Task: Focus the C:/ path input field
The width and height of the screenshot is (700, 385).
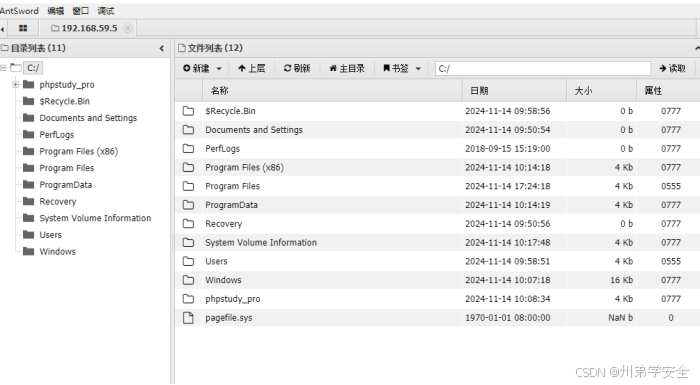Action: [542, 68]
